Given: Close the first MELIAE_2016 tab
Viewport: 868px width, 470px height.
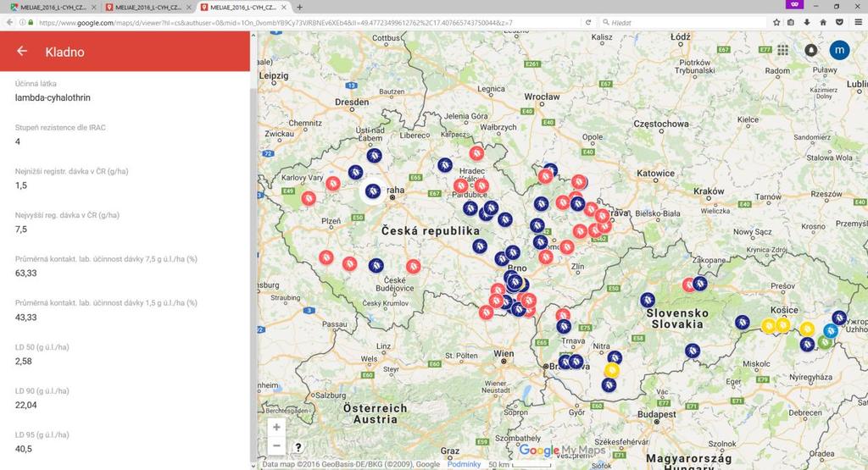Looking at the screenshot, I should pyautogui.click(x=93, y=7).
